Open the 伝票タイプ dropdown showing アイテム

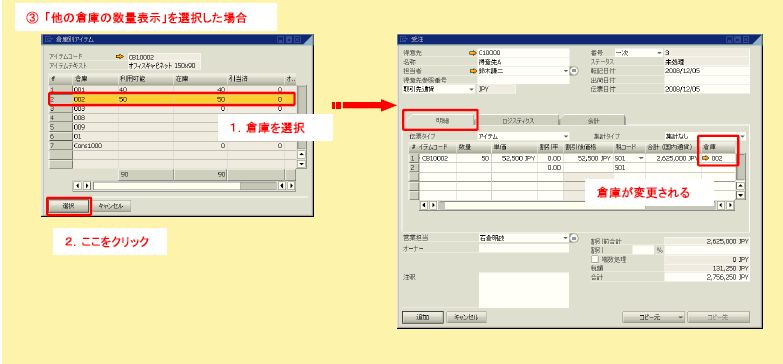tap(566, 136)
